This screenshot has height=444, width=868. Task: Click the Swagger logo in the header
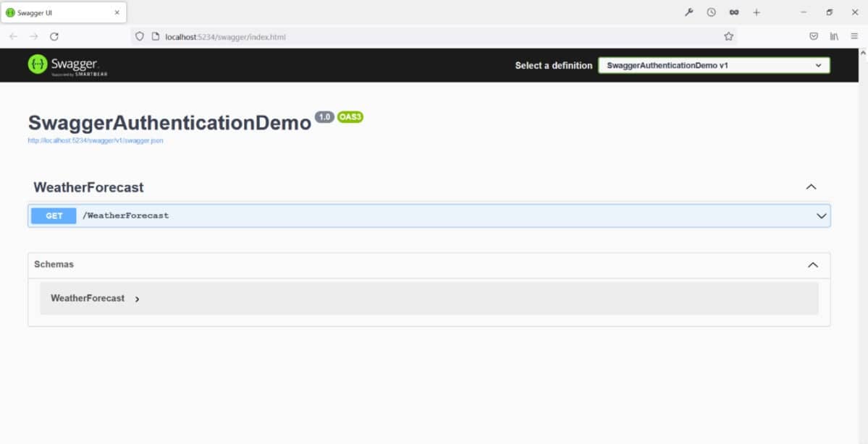click(x=67, y=65)
